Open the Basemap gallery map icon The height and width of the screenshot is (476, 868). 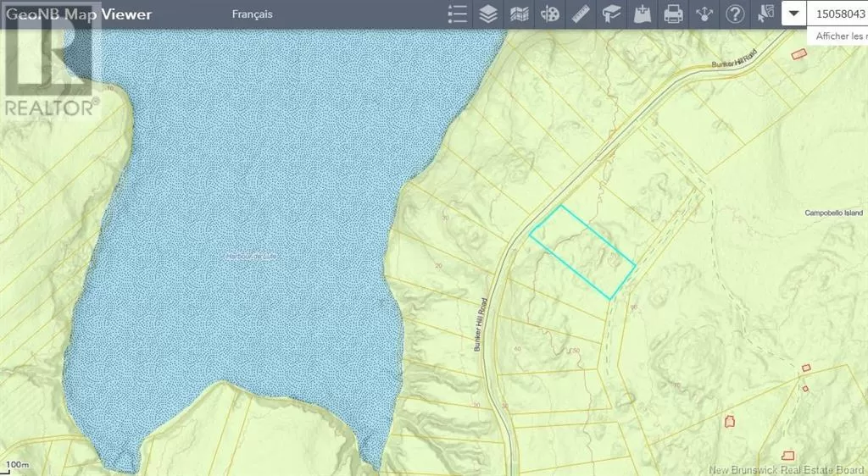pos(519,14)
